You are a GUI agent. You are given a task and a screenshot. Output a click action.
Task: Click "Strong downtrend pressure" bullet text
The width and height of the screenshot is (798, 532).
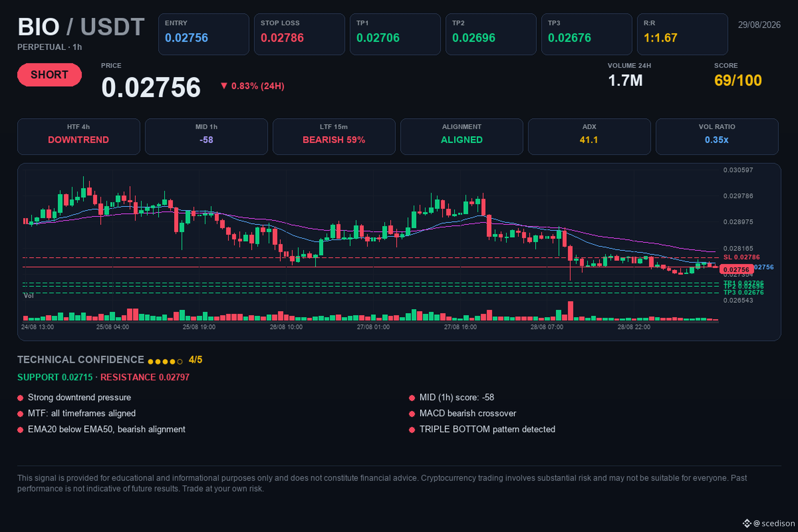coord(79,397)
